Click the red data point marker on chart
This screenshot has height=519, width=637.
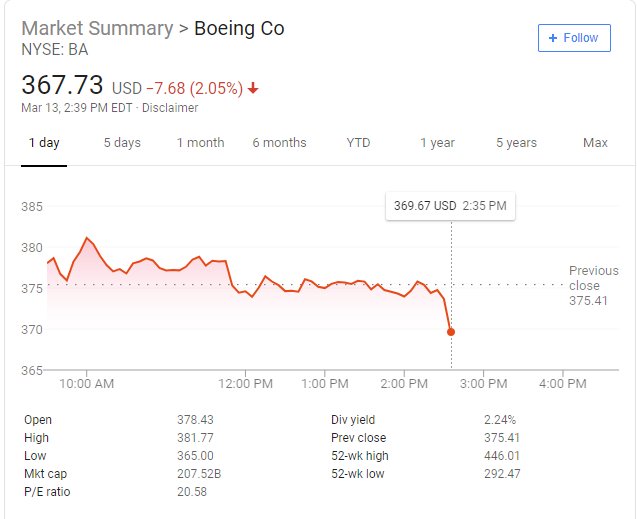coord(451,332)
